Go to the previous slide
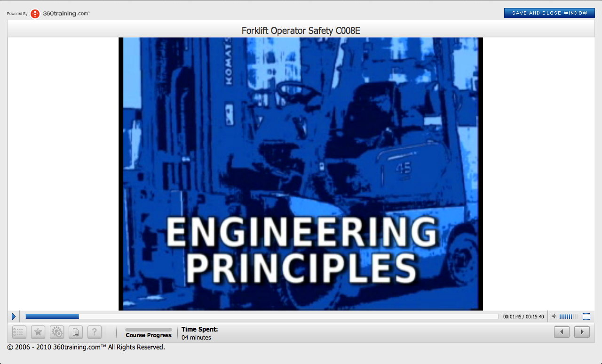Image resolution: width=602 pixels, height=364 pixels. [562, 332]
